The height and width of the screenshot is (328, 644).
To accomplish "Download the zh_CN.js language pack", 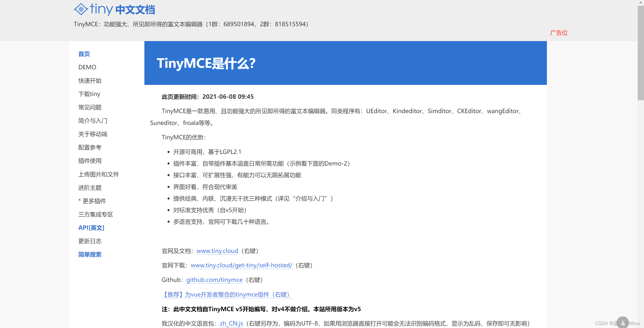I will [231, 323].
